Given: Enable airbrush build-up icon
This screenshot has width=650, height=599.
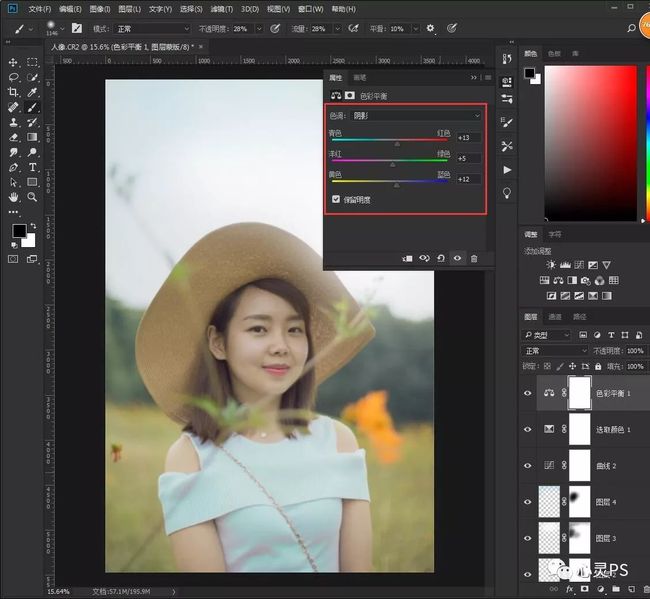Looking at the screenshot, I should 353,28.
